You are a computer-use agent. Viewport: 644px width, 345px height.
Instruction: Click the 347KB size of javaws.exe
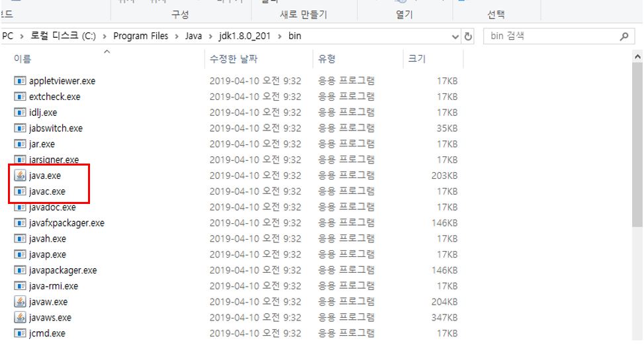click(x=444, y=317)
